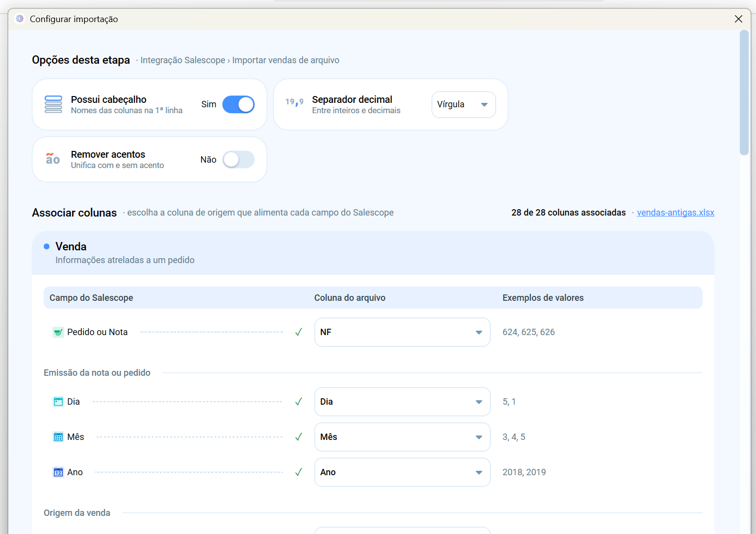Click the green checkmark in the Mês row
This screenshot has height=534, width=756.
click(x=299, y=437)
